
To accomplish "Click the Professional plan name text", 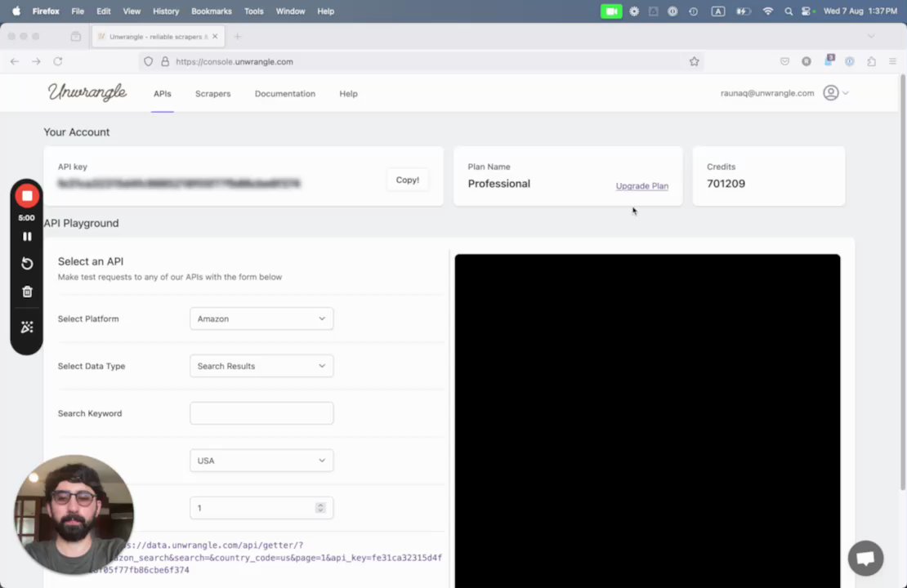I will [498, 183].
